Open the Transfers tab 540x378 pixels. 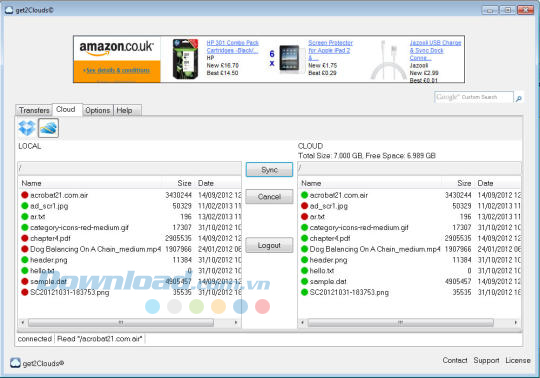[34, 110]
